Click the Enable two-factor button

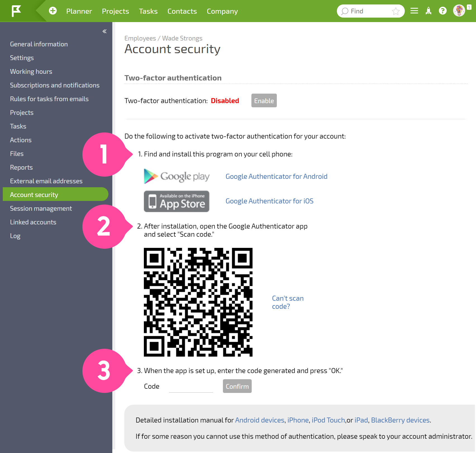pos(264,101)
